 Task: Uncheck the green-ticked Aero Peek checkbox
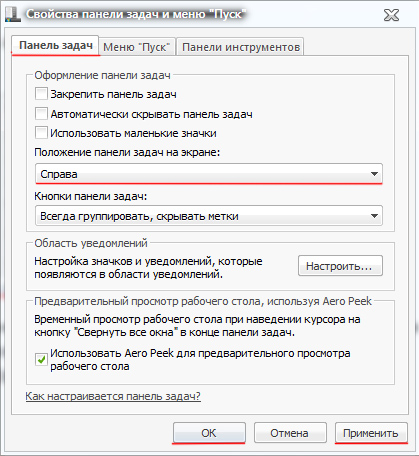coord(41,359)
